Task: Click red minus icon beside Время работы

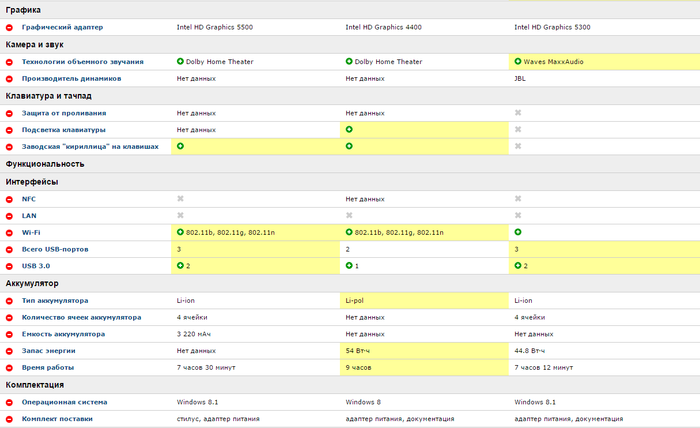Action: click(x=10, y=368)
